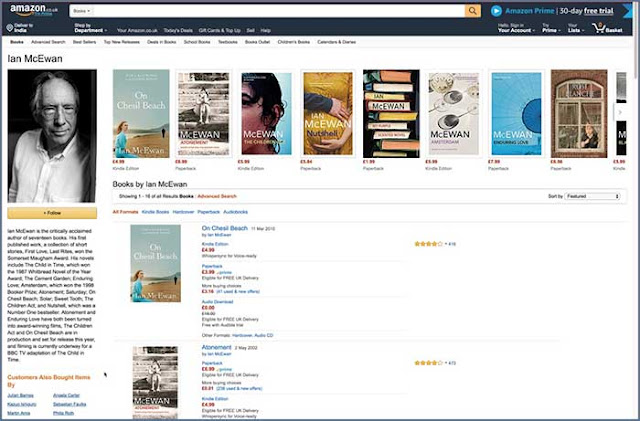This screenshot has width=640, height=421.
Task: Open Top New Releases
Action: (x=122, y=42)
